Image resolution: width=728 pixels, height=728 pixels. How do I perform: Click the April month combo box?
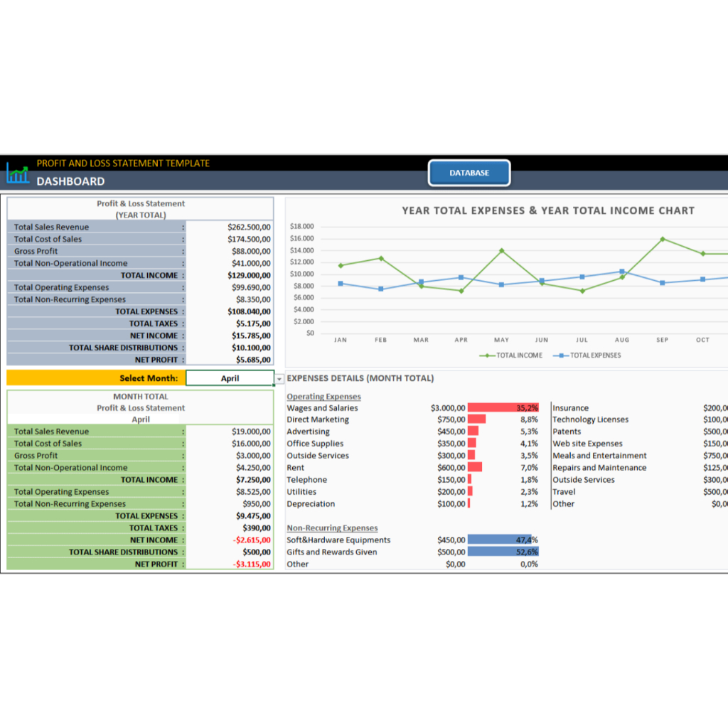pos(231,378)
